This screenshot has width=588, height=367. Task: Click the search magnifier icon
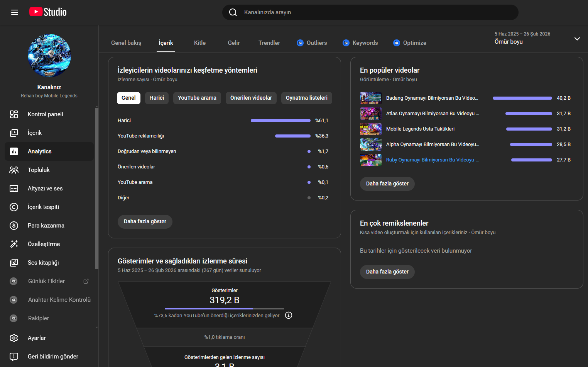pos(233,12)
